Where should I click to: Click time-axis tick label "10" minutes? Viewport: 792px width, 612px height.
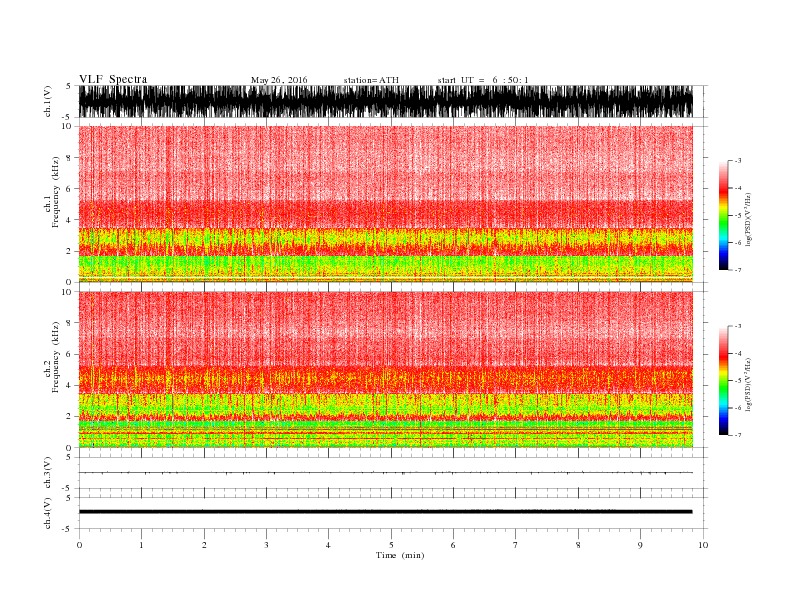[703, 545]
